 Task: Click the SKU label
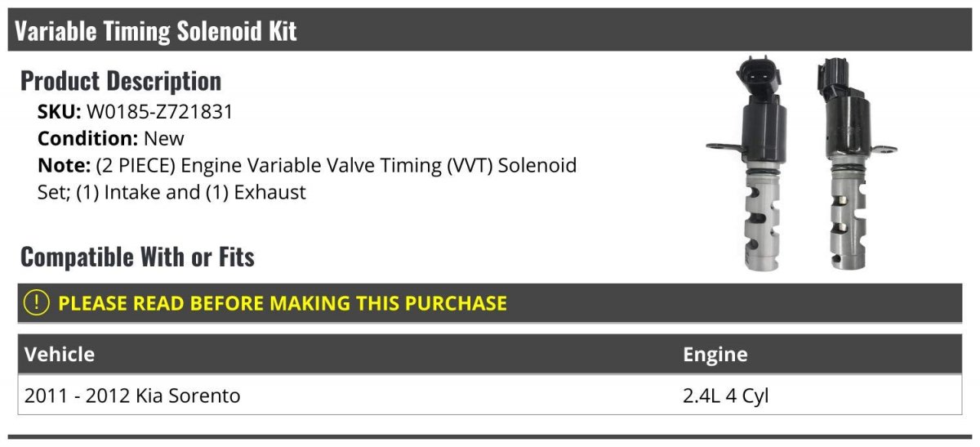[60, 112]
